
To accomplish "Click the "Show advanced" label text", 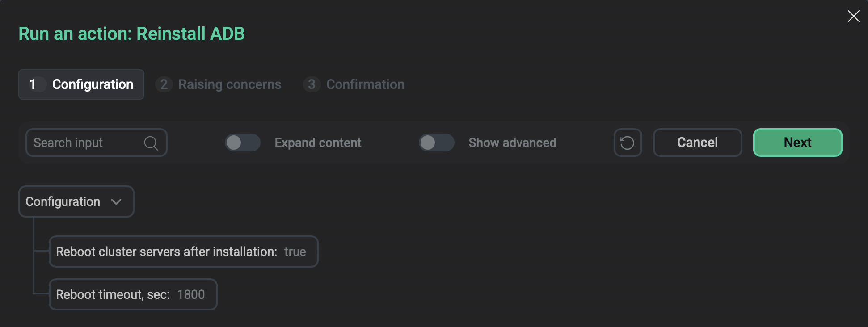I will pyautogui.click(x=512, y=143).
